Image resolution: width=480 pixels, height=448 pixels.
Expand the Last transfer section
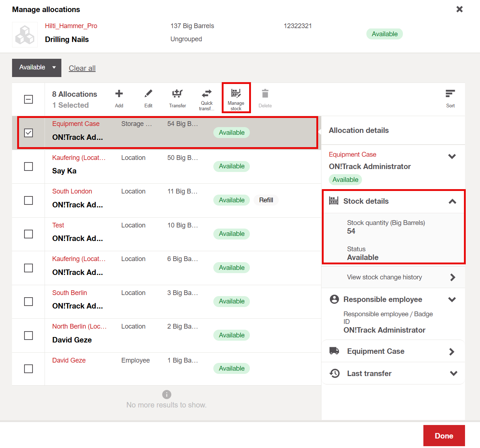453,374
